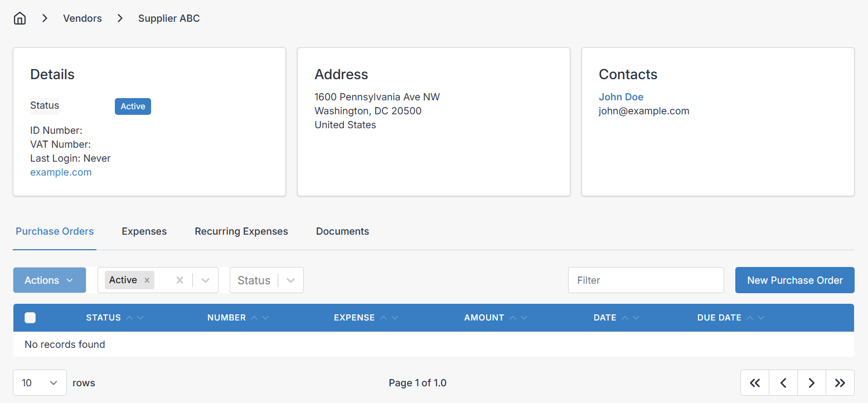The image size is (868, 403).
Task: Open the Actions dropdown menu
Action: coord(49,280)
